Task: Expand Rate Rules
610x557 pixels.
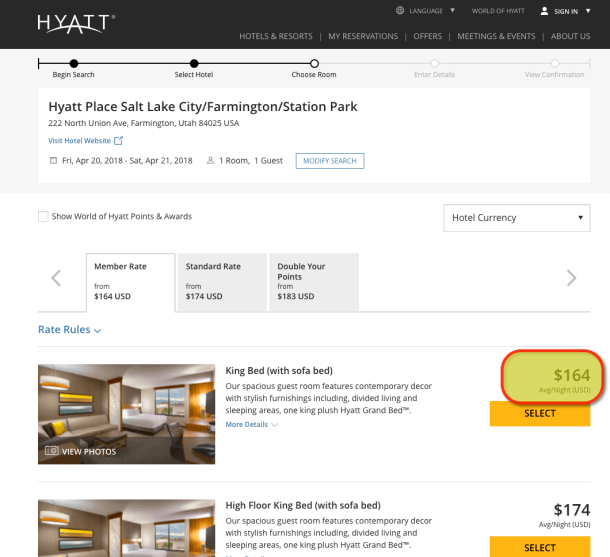Action: coord(70,329)
